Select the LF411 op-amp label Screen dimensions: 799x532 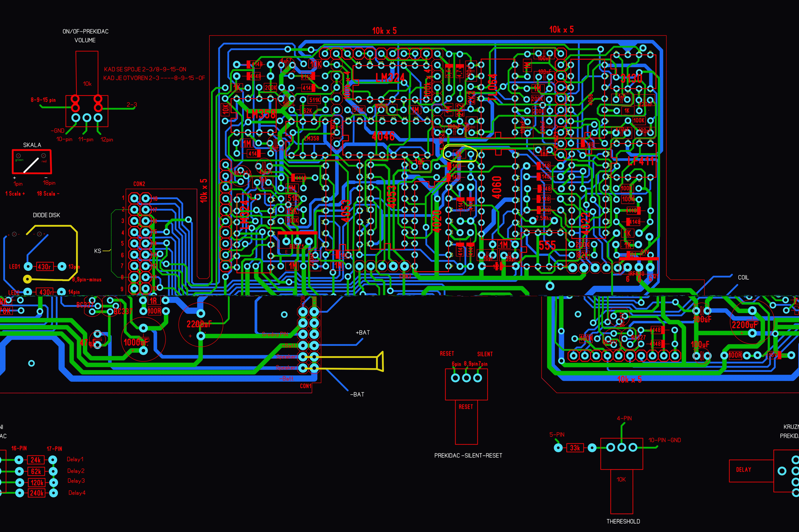[x=640, y=161]
